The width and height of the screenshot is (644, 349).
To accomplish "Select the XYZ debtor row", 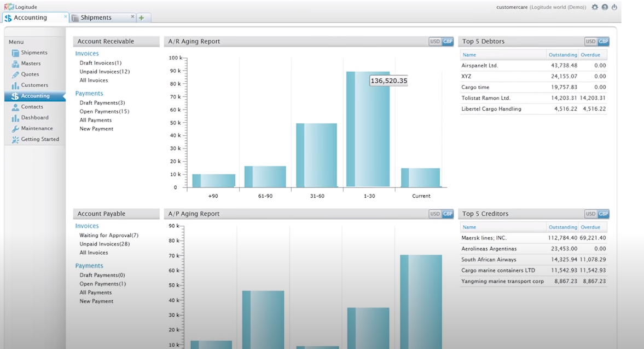I will pyautogui.click(x=533, y=76).
